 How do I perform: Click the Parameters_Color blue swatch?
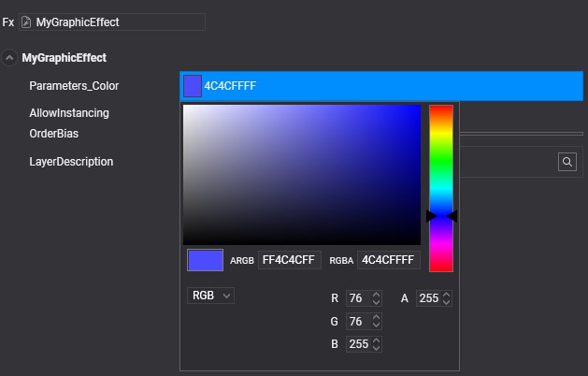click(x=193, y=86)
